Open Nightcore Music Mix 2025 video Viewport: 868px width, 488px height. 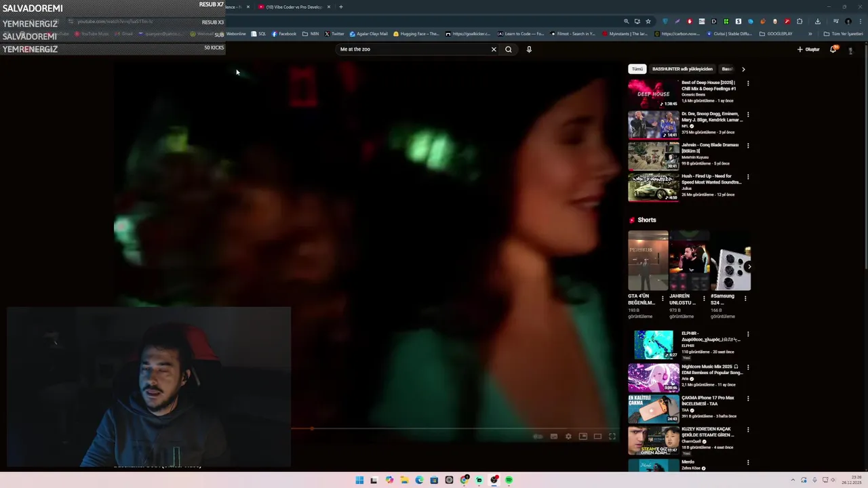[653, 378]
